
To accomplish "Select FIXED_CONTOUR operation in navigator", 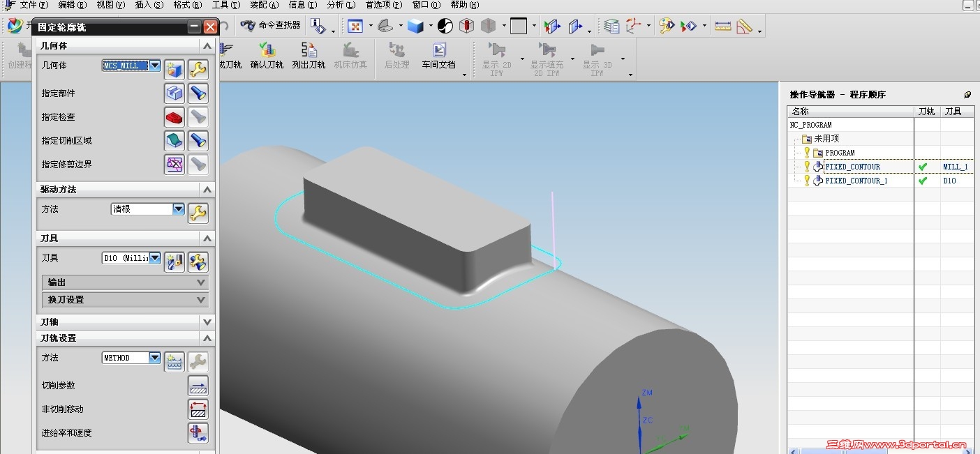I will (852, 167).
